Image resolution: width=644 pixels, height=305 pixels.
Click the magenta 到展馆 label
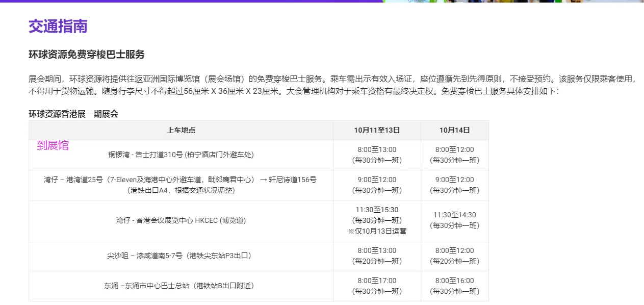click(53, 145)
